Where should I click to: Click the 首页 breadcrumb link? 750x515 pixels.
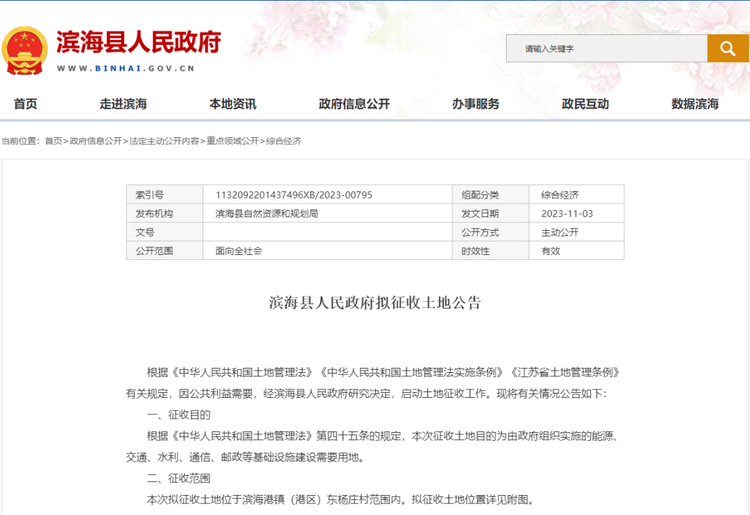(54, 141)
